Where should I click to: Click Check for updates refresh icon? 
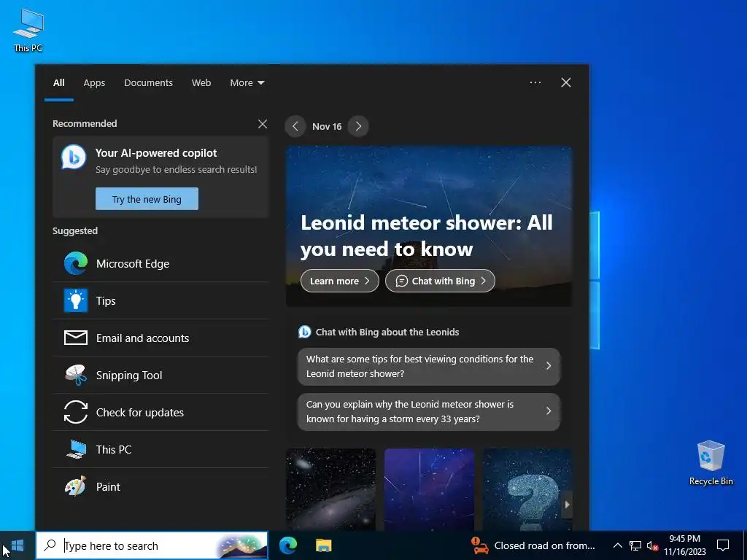(x=76, y=412)
